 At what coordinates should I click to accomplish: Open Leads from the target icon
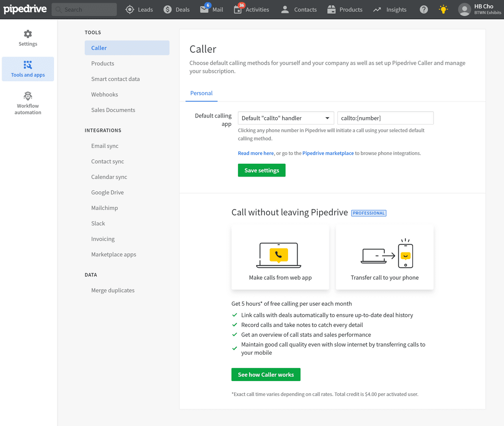130,9
